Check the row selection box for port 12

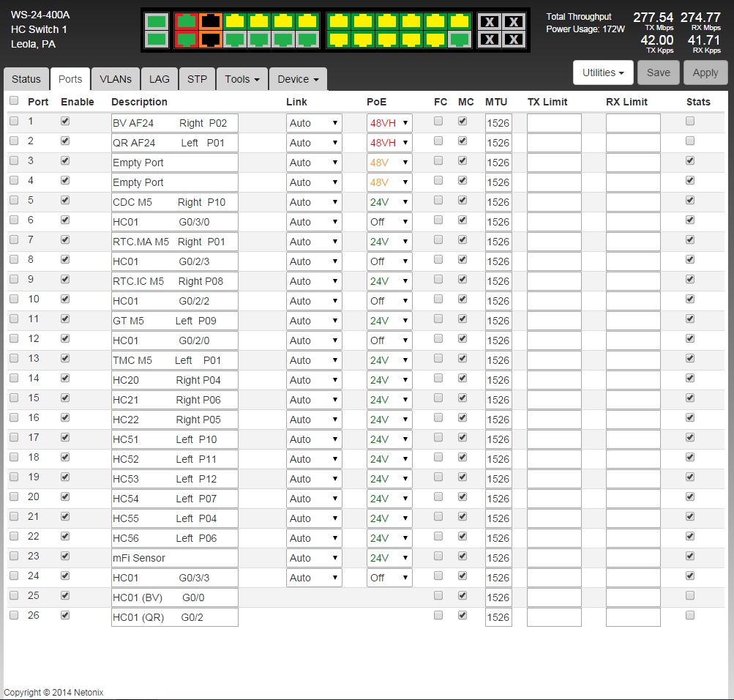[x=14, y=338]
